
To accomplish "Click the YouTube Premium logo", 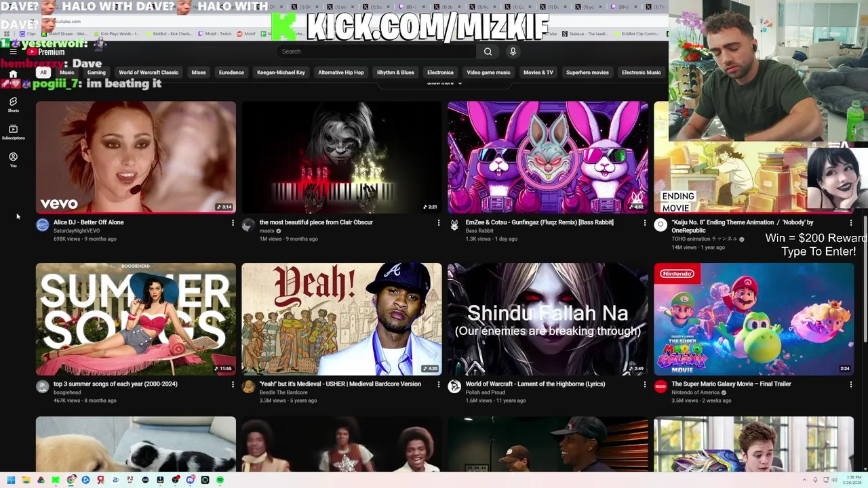I will click(45, 52).
